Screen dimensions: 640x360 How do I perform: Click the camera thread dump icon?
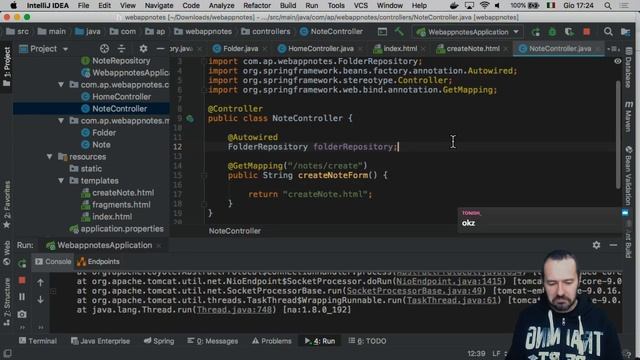22,314
